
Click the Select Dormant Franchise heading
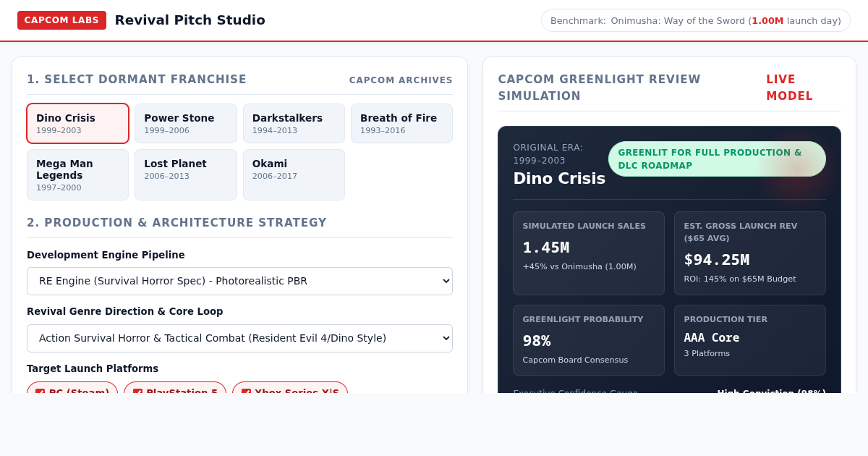(x=137, y=80)
